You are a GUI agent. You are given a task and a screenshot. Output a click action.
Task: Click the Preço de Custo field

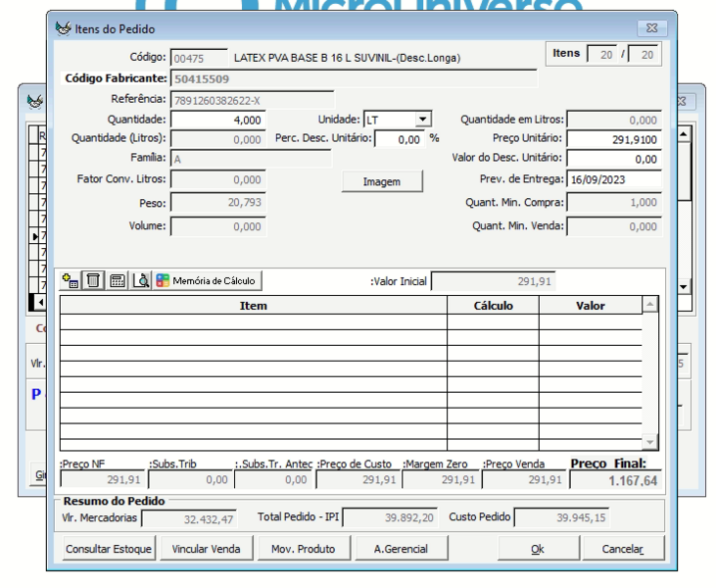pos(358,480)
